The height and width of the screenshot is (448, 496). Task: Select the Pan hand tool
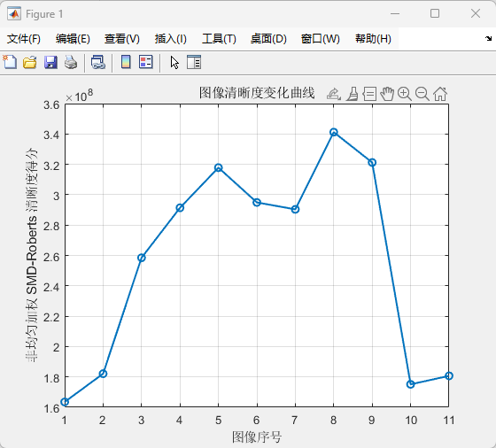tap(387, 94)
